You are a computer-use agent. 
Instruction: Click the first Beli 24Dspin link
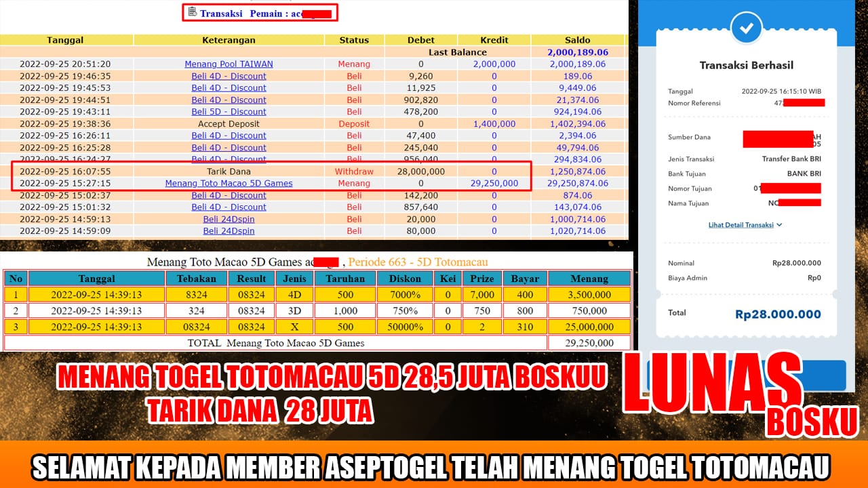pos(229,218)
